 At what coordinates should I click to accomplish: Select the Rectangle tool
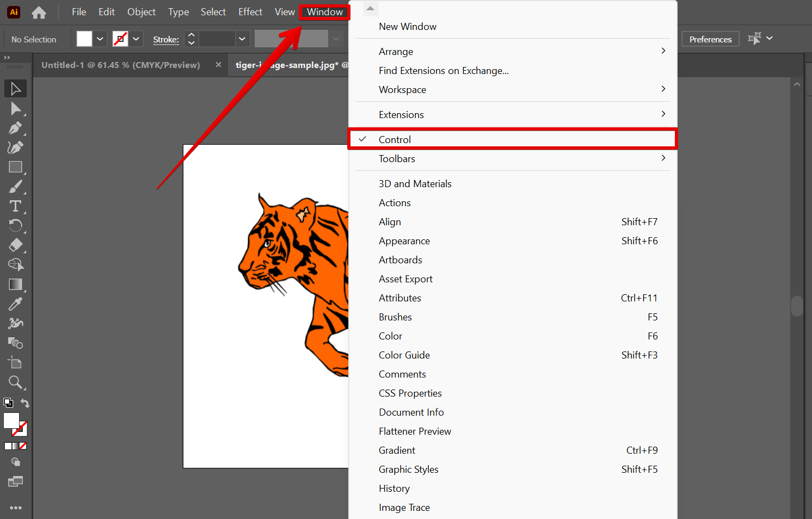pyautogui.click(x=15, y=167)
